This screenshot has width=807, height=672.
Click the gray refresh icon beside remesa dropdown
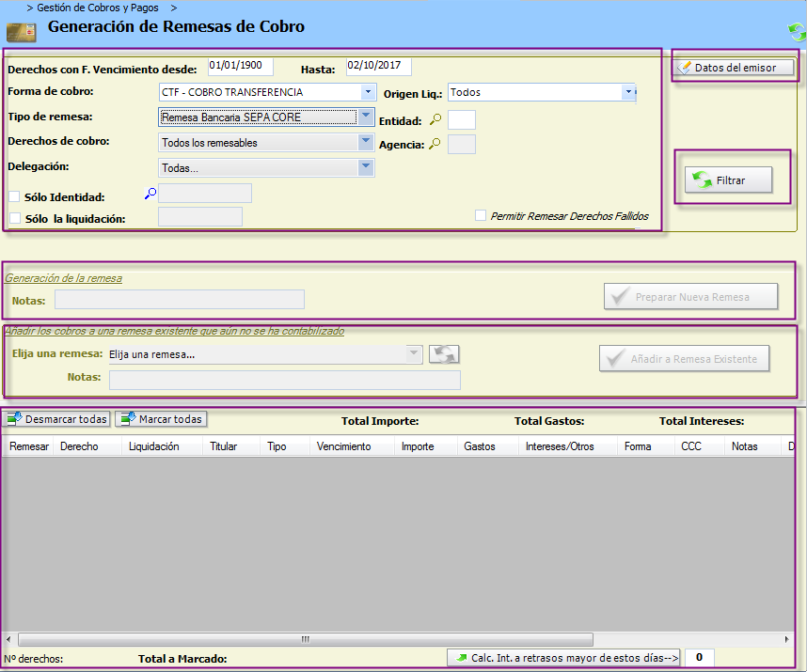pyautogui.click(x=444, y=354)
